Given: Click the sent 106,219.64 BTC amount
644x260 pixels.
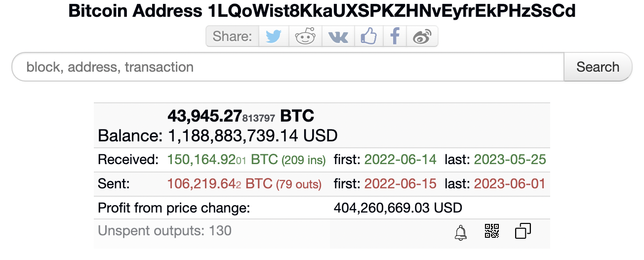Looking at the screenshot, I should pos(220,184).
